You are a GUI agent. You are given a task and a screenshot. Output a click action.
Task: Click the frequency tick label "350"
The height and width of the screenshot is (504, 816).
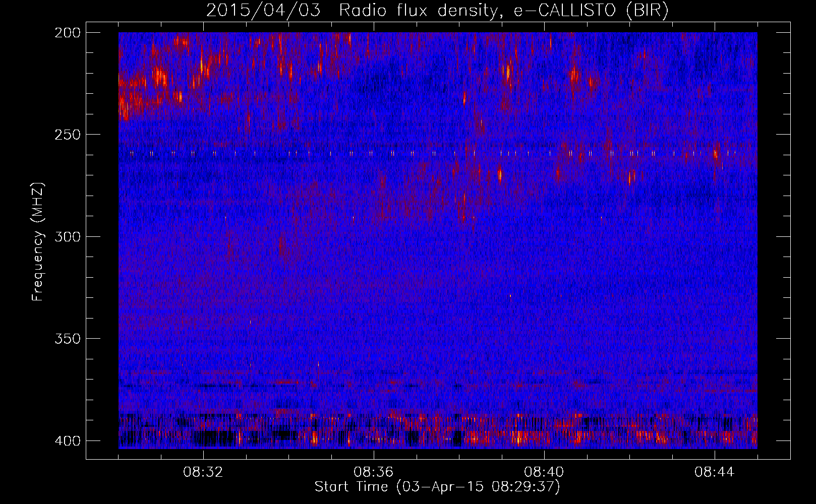coord(67,339)
